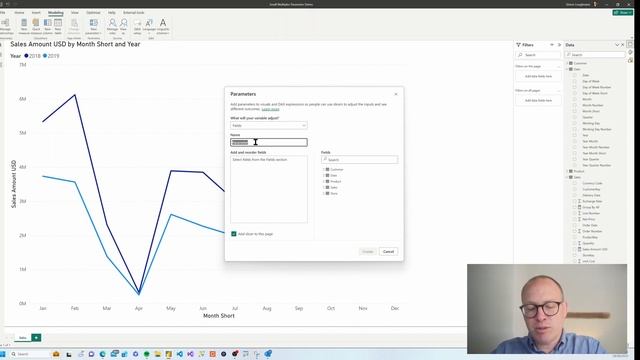Expand Sales table in Parameters dialog

pyautogui.click(x=324, y=187)
